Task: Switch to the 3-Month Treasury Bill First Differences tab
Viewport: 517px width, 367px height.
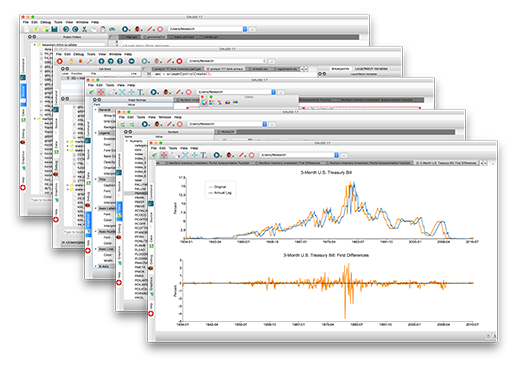Action: tap(446, 163)
